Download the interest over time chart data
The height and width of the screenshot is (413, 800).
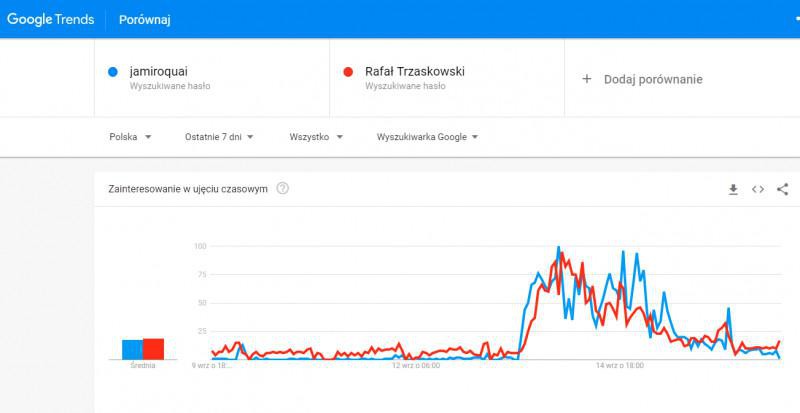(x=733, y=189)
